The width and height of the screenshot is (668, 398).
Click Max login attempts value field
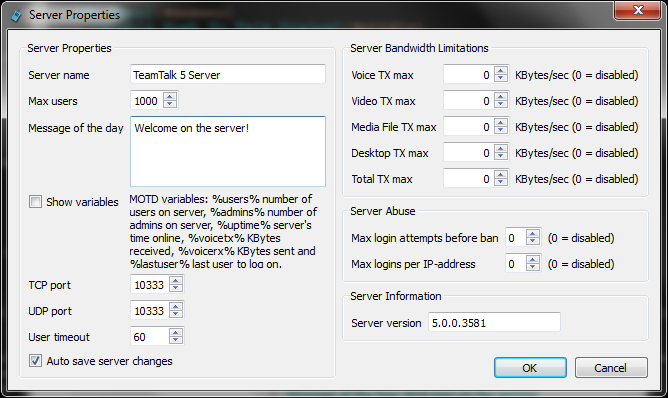point(515,237)
